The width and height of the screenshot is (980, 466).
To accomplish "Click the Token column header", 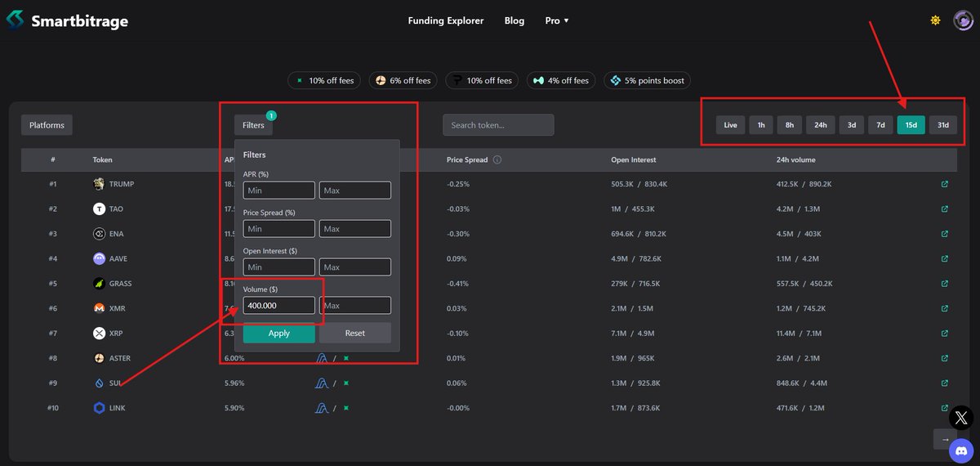I will (102, 159).
